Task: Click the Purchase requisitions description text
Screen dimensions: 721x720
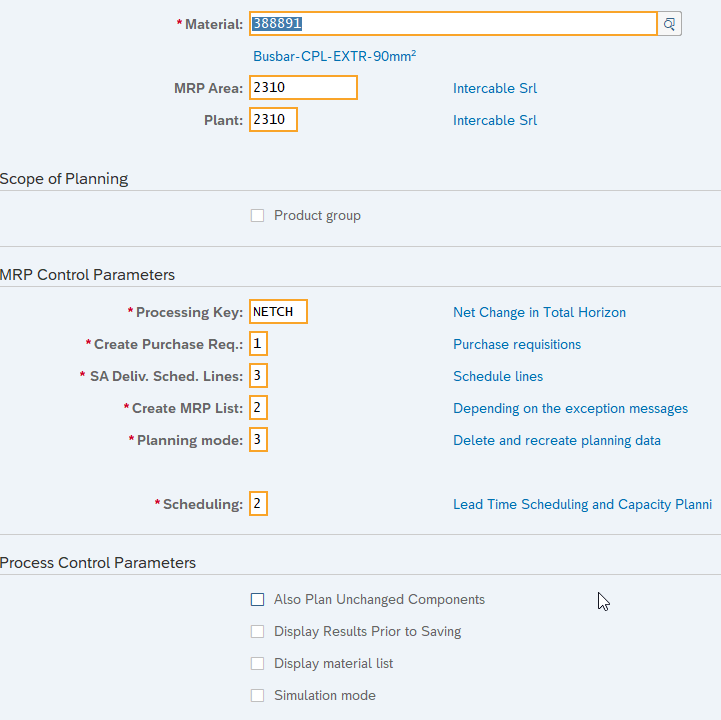Action: point(516,344)
